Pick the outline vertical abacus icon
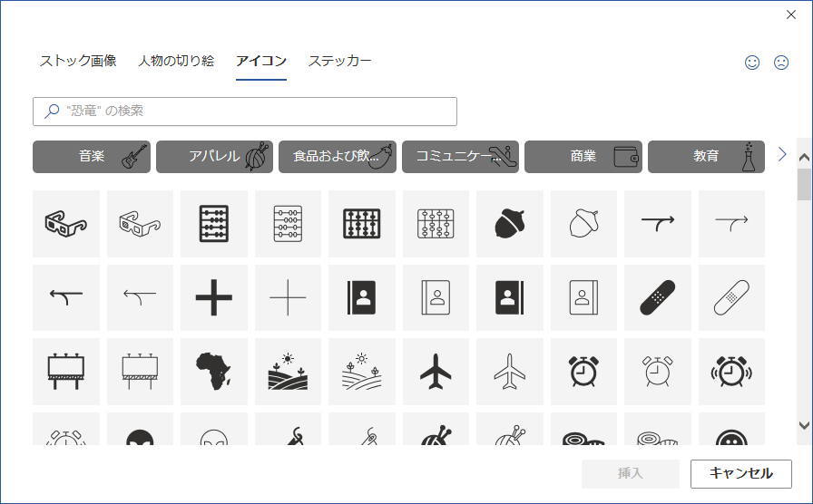Image resolution: width=813 pixels, height=504 pixels. [x=288, y=224]
